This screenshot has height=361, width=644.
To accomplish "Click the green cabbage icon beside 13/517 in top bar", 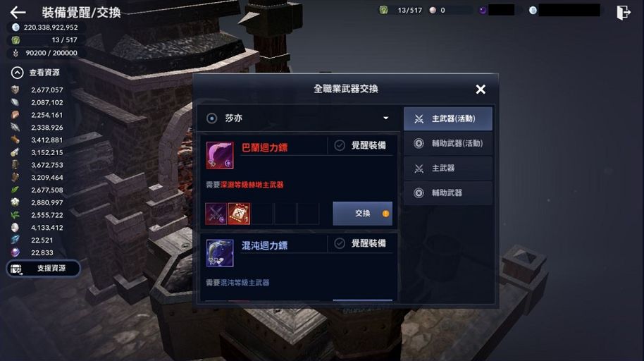I will [383, 10].
